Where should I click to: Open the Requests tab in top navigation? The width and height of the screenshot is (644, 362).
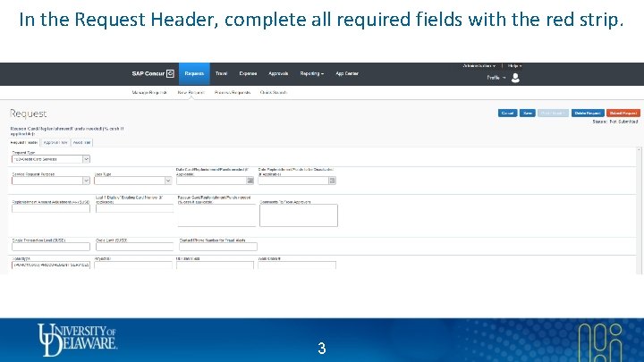[194, 74]
